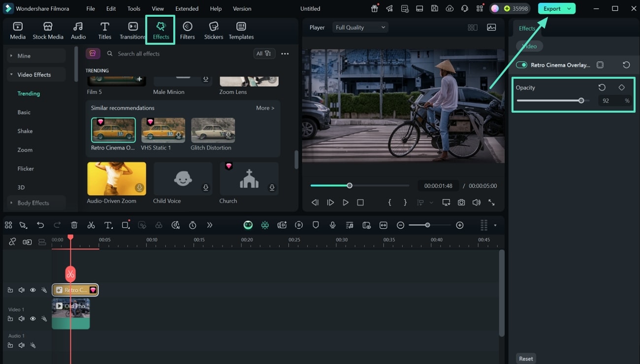The image size is (640, 364).
Task: Toggle the Retro Cinema Overlay effect switch
Action: 521,65
